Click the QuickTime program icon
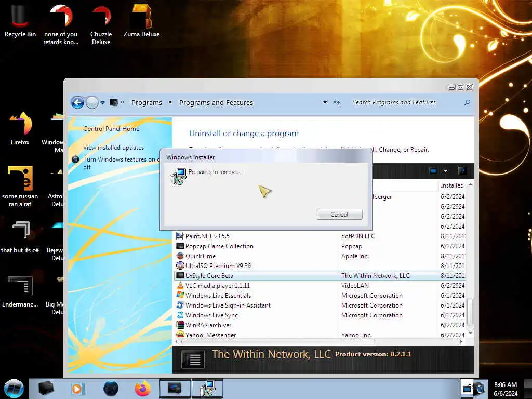Image resolution: width=532 pixels, height=399 pixels. 180,256
